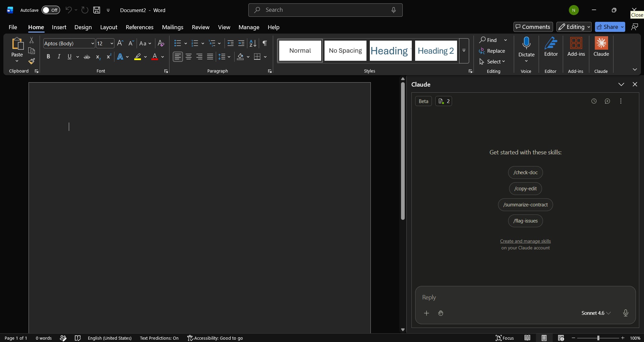
Task: Sort paragraphs alphabetically icon
Action: pyautogui.click(x=253, y=43)
